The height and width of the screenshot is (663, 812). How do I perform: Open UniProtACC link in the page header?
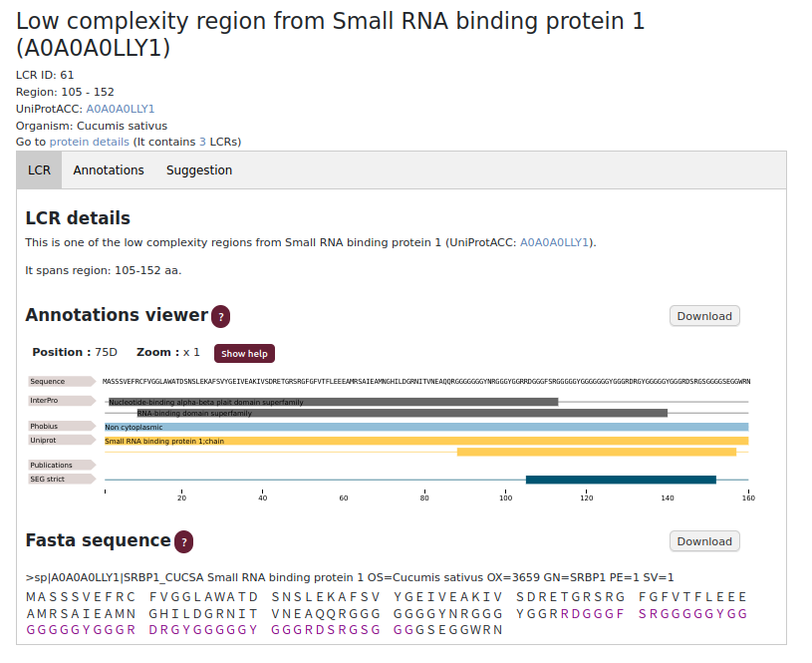click(121, 109)
